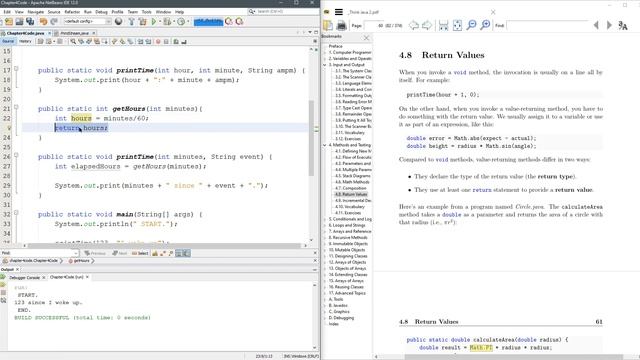Collapse the code fold at line 17
The image size is (640, 360).
pos(16,69)
